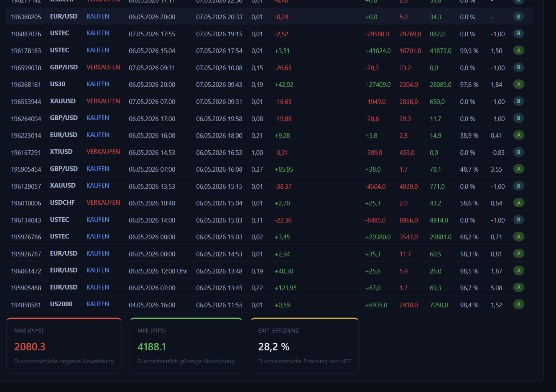Image resolution: width=556 pixels, height=392 pixels.
Task: Click the VERKAUFEN label in the XAUUSD row
Action: [103, 101]
